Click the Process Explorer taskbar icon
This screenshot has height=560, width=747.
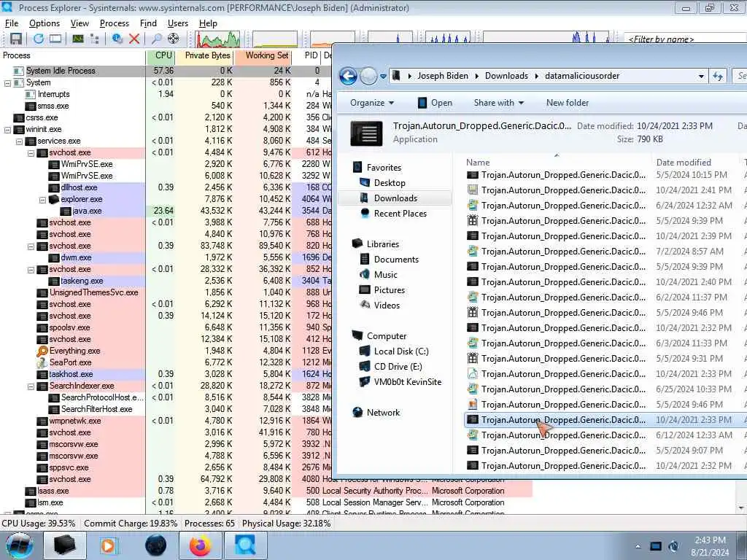tap(245, 545)
